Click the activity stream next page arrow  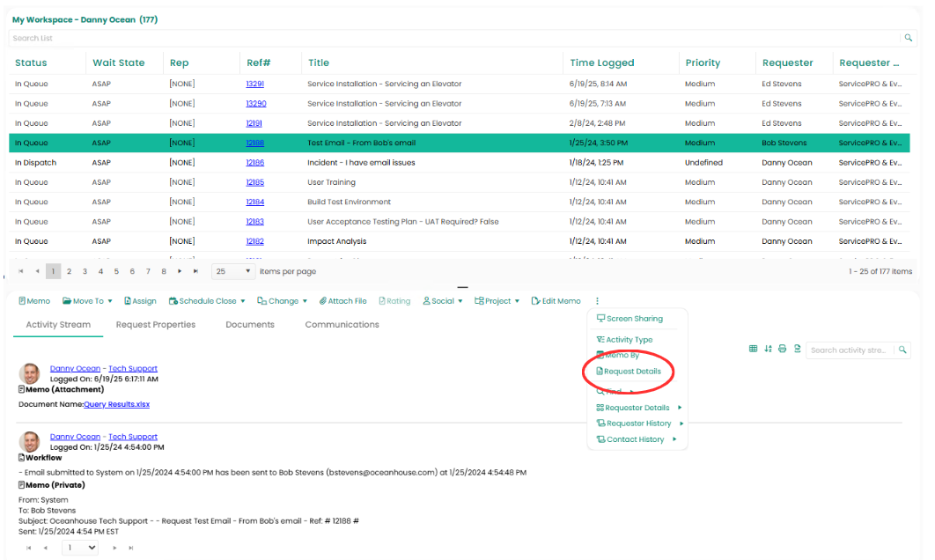pyautogui.click(x=114, y=548)
